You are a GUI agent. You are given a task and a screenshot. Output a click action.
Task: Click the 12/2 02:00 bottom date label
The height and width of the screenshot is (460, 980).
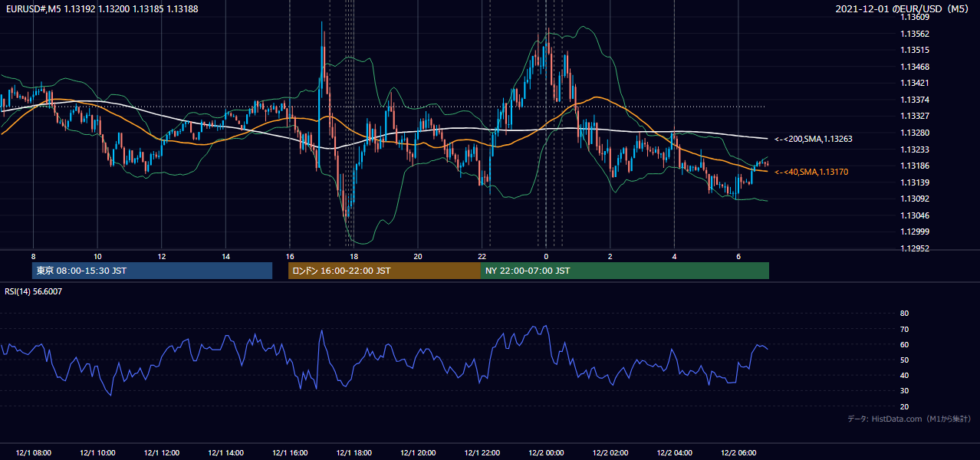(610, 452)
